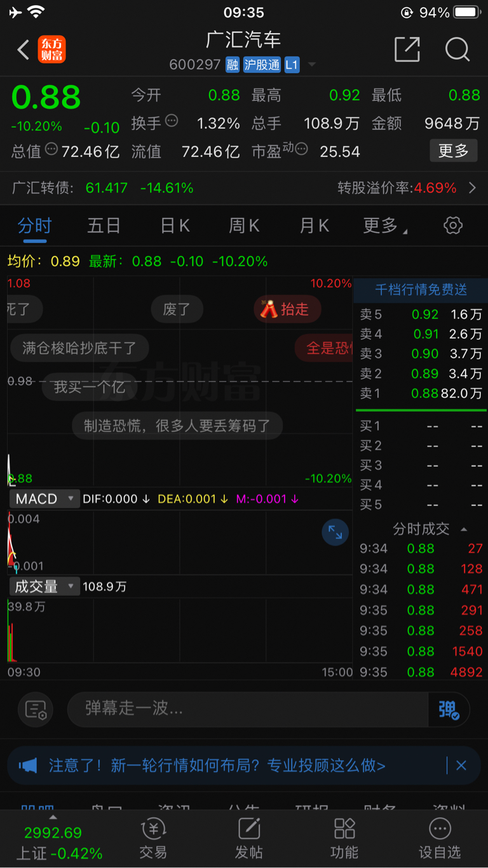Tap the 融 margin badge
The height and width of the screenshot is (868, 488).
[233, 64]
